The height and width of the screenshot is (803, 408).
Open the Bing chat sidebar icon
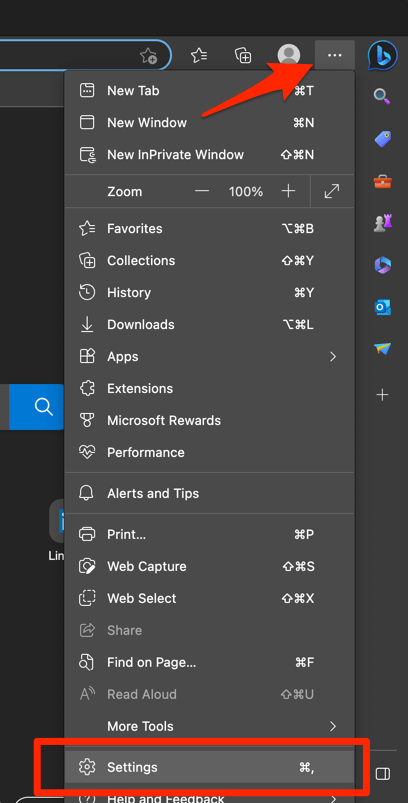coord(382,55)
